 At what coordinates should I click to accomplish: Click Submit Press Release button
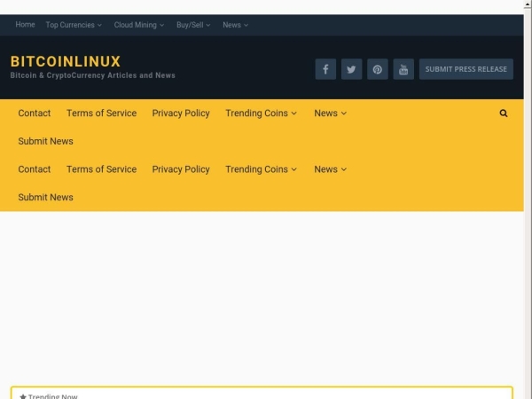[x=466, y=69]
